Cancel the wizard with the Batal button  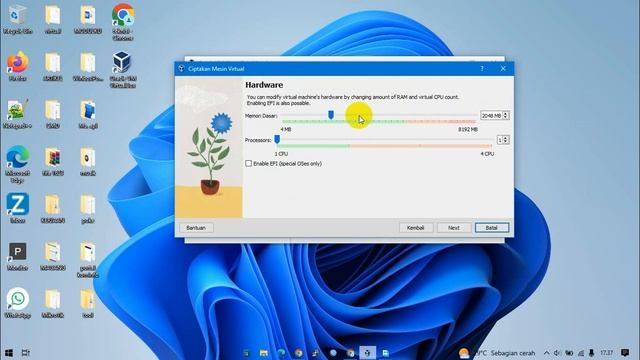click(492, 228)
